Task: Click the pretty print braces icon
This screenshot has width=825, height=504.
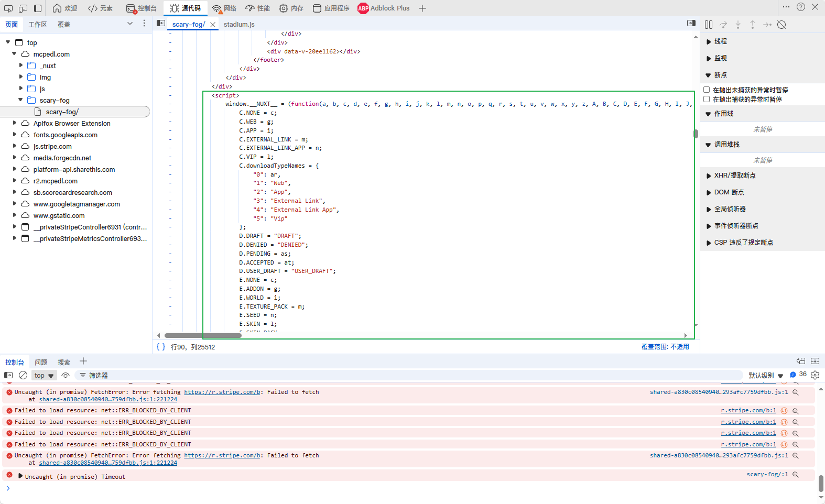Action: point(161,347)
